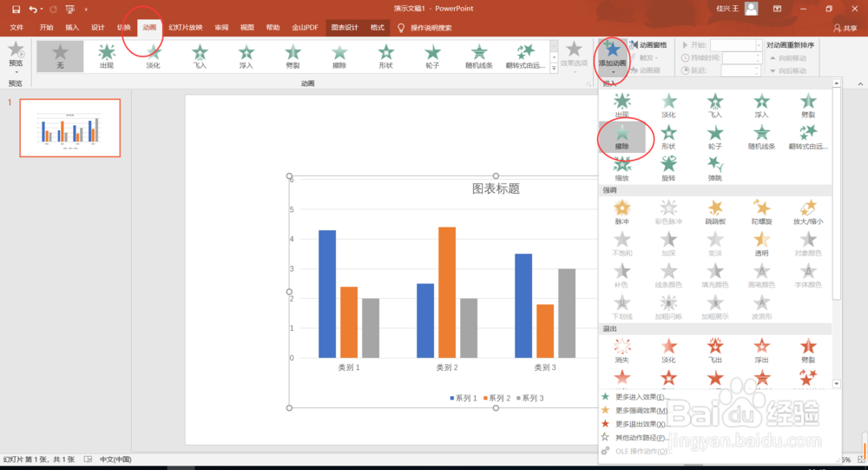868x470 pixels.
Task: Click the 中文(中国) language status bar entry
Action: (115, 460)
